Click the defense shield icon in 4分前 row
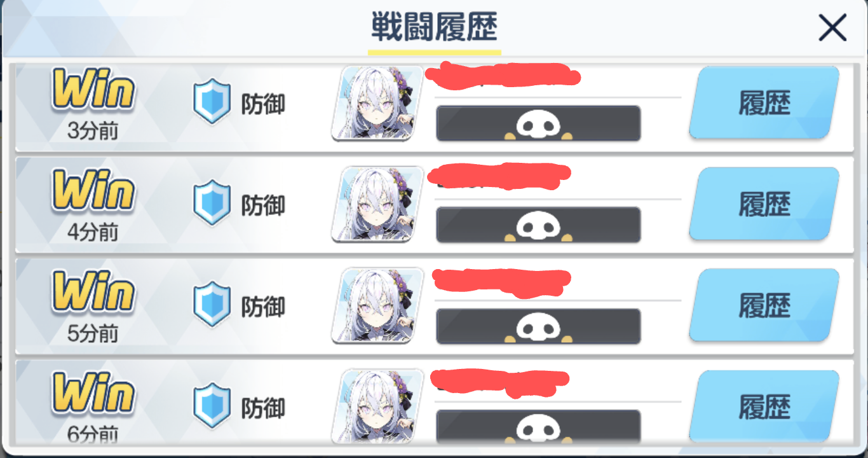This screenshot has width=868, height=458. coord(212,203)
